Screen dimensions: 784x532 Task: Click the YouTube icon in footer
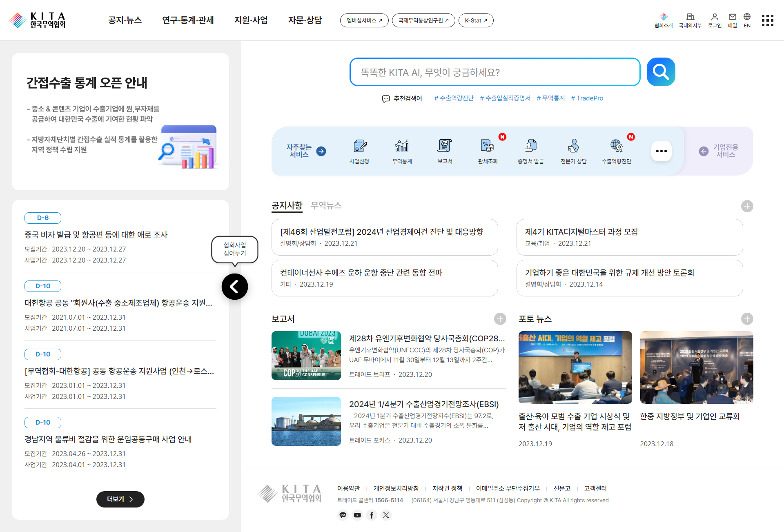coord(357,515)
